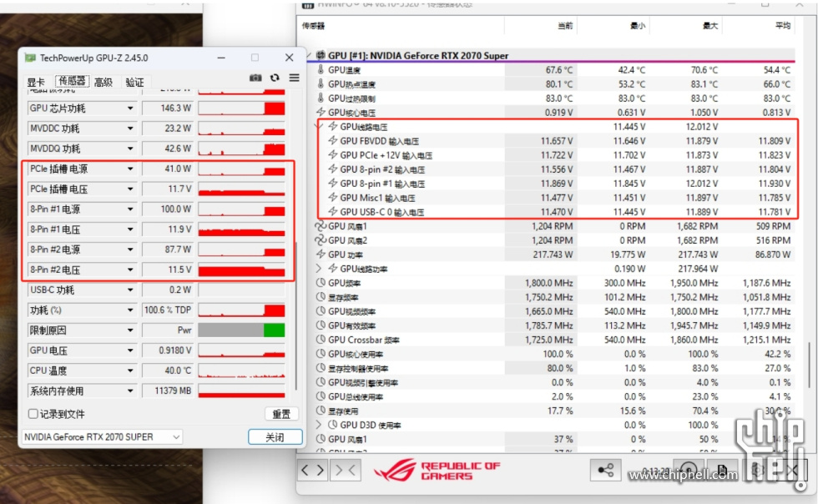Click the HWiNFO share/network icon
Screen dimensions: 818x504
605,470
